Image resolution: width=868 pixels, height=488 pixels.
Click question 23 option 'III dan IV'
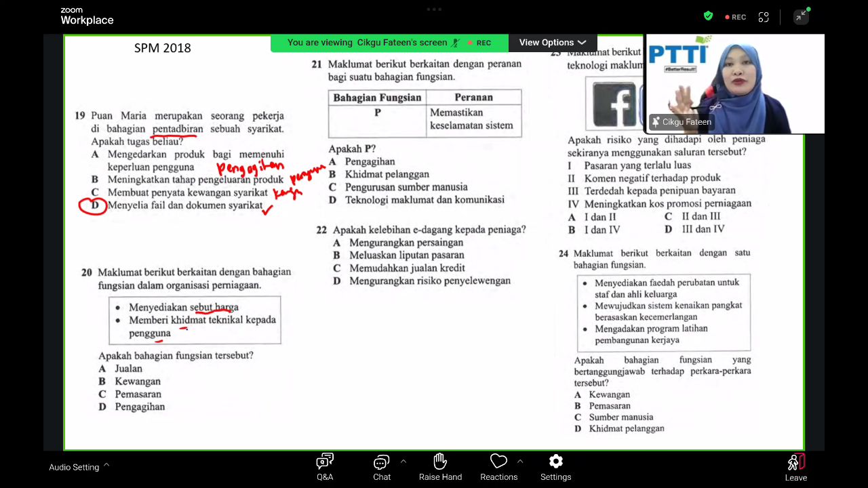pyautogui.click(x=703, y=229)
